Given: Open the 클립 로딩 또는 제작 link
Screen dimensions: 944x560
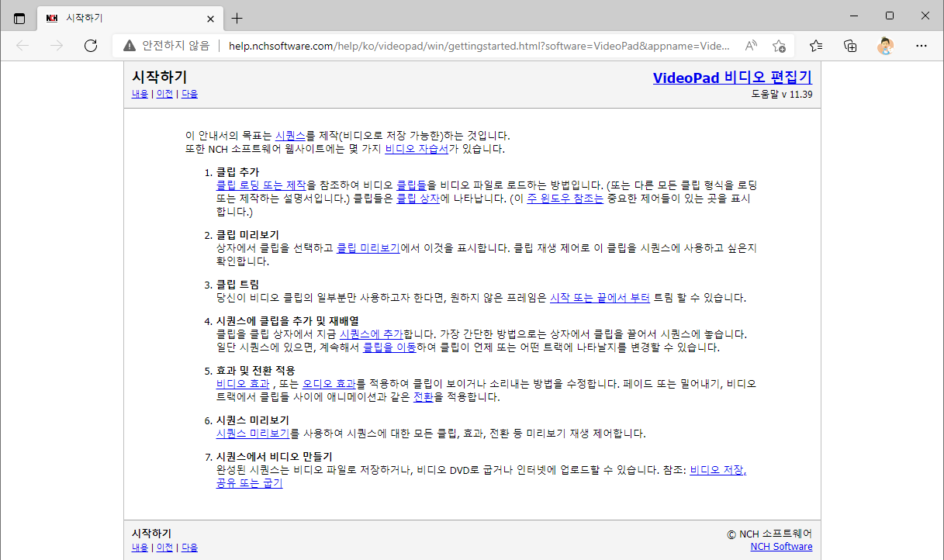Looking at the screenshot, I should [261, 185].
